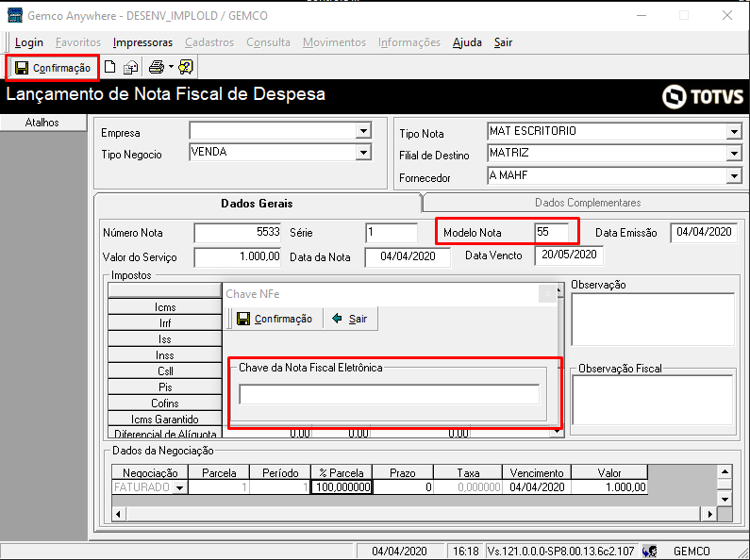This screenshot has height=560, width=750.
Task: Open the Ajuda menu
Action: (467, 42)
